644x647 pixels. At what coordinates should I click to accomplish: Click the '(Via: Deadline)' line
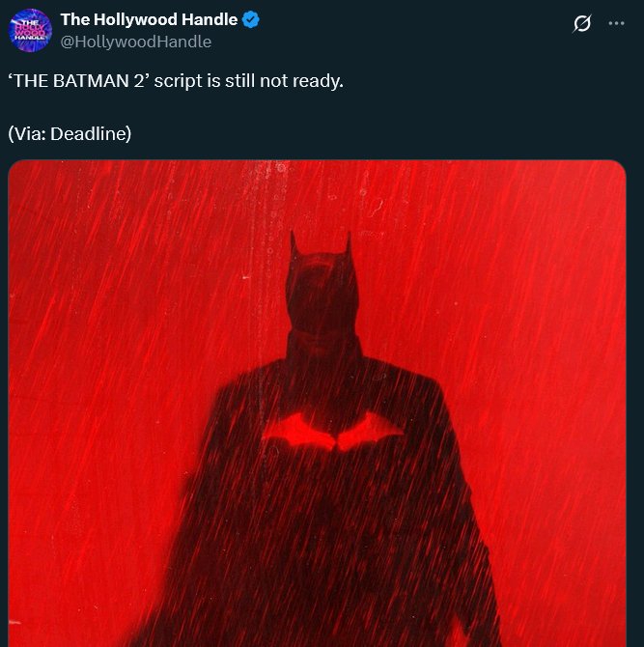point(70,133)
